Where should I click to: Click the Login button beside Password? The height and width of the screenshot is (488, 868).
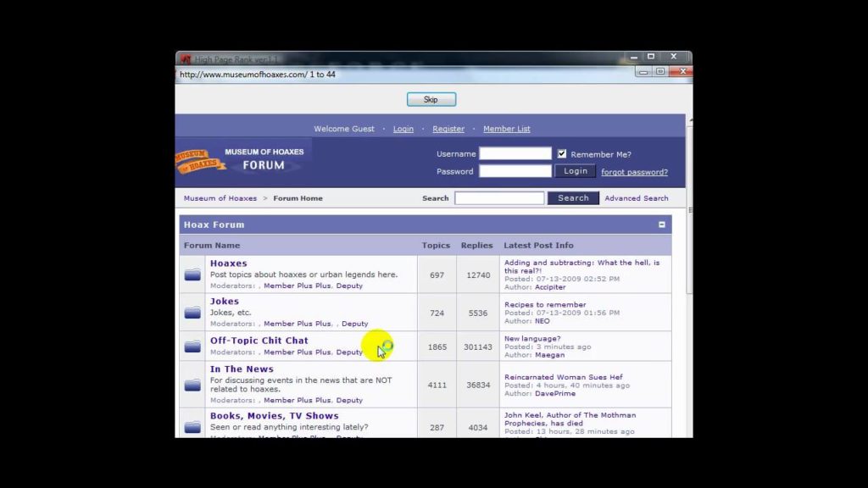576,171
